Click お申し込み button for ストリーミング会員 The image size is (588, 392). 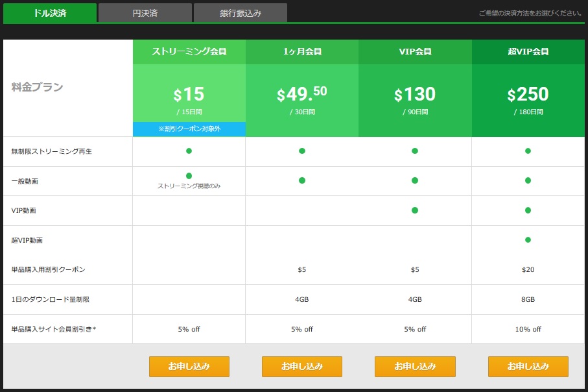point(189,366)
